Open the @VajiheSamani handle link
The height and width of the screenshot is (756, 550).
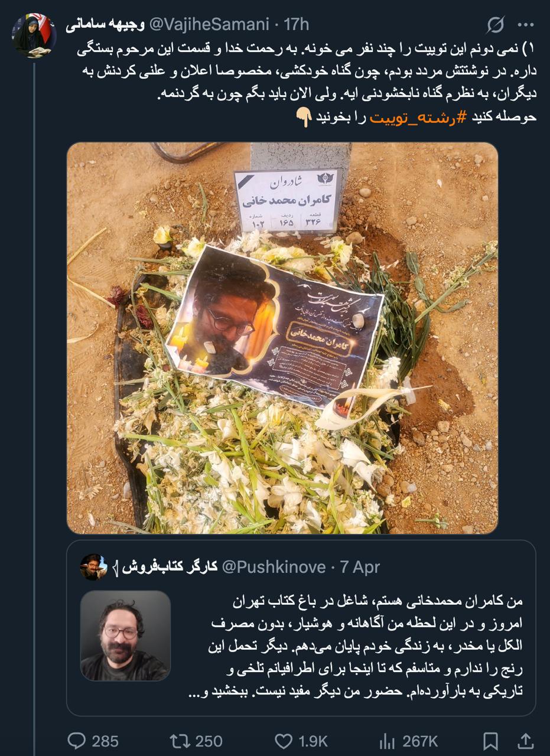tap(210, 24)
